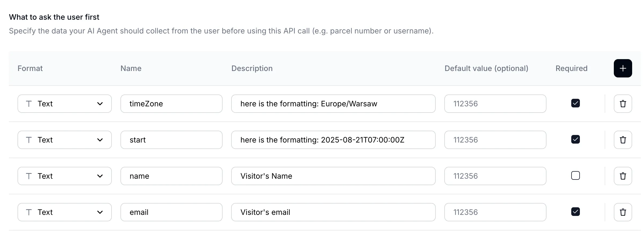Image resolution: width=644 pixels, height=244 pixels.
Task: Delete the timeZone row with trash icon
Action: click(x=623, y=104)
